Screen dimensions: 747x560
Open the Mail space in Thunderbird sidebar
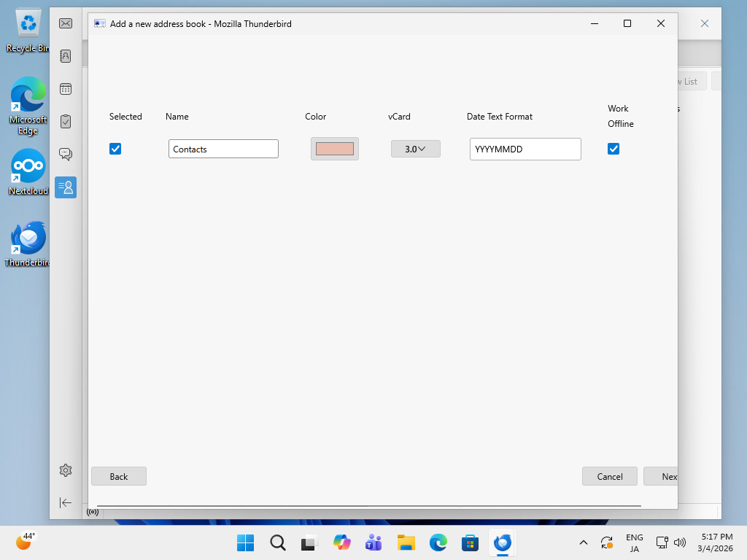[x=66, y=23]
